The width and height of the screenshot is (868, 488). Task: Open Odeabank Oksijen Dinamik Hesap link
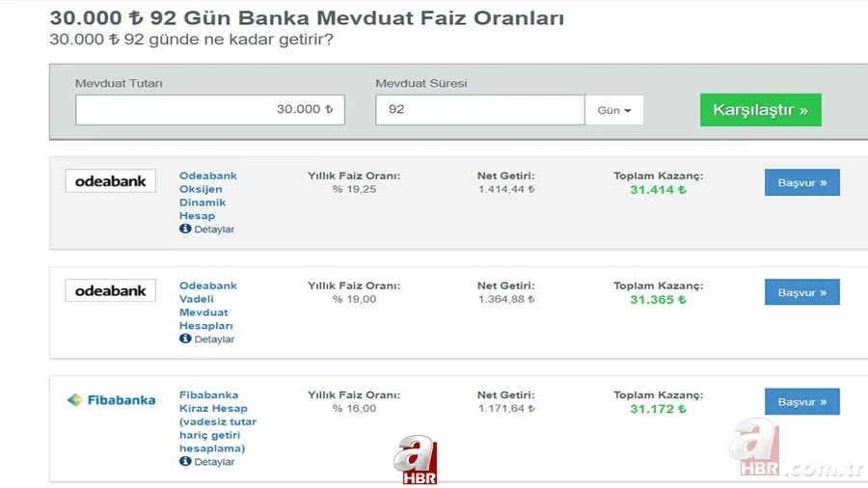[207, 196]
